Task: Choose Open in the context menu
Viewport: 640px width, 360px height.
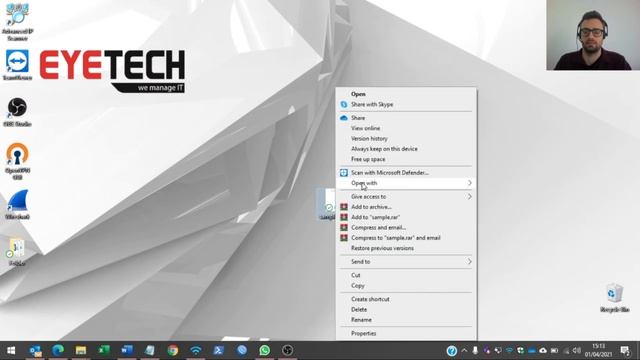Action: tap(406, 94)
